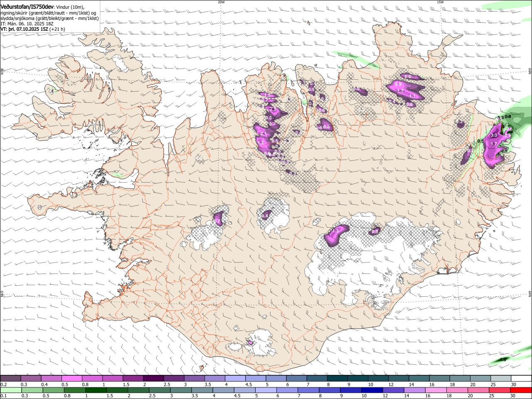Select the rain legend swatch between 0.8 and 1
The width and height of the screenshot is (532, 399).
click(x=74, y=390)
